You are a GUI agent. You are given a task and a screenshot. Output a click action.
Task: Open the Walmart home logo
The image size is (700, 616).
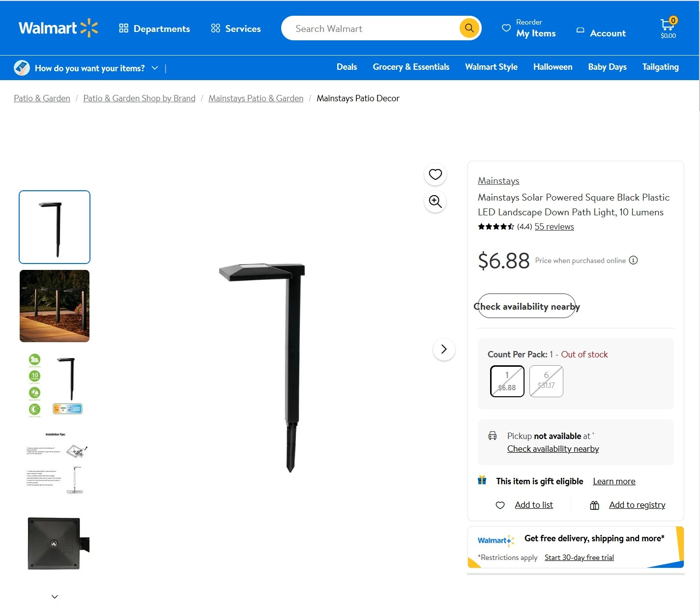(x=58, y=28)
